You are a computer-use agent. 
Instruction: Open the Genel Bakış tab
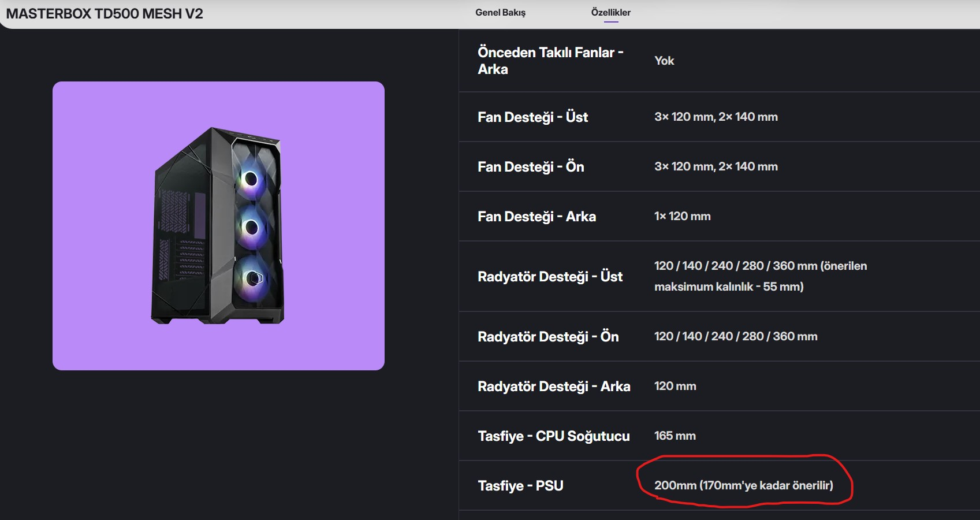point(500,13)
